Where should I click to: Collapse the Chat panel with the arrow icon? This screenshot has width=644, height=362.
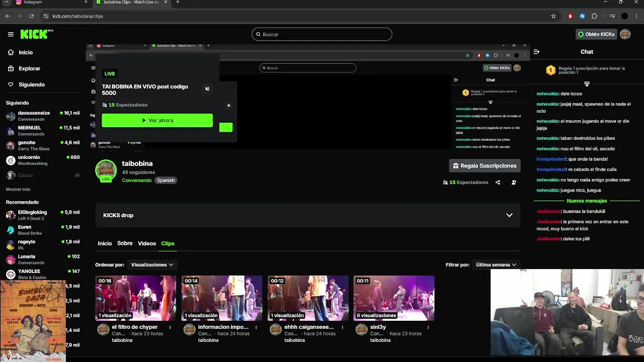pos(536,52)
